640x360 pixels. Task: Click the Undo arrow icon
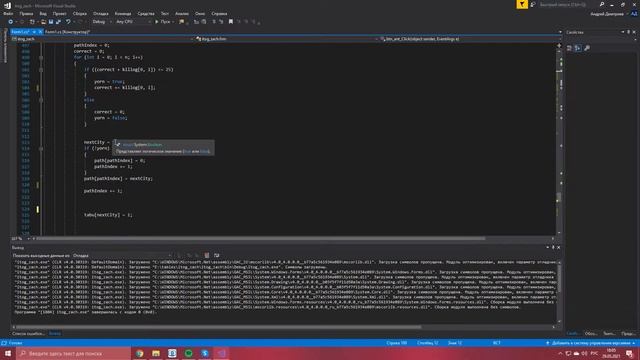[68, 22]
